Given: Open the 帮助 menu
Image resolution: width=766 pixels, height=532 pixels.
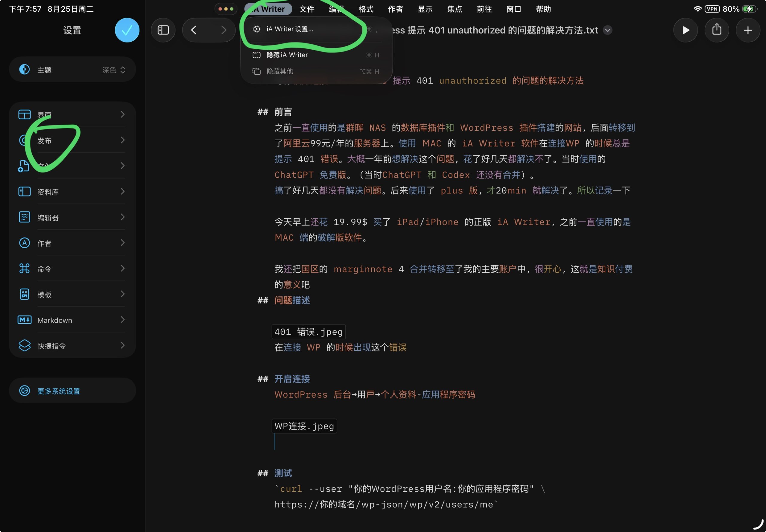Looking at the screenshot, I should pos(544,9).
